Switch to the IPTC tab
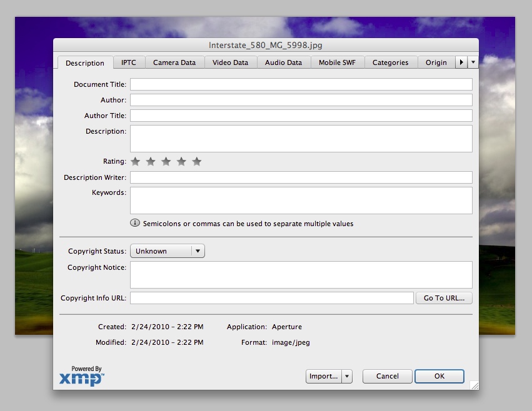This screenshot has height=411, width=532. 128,62
